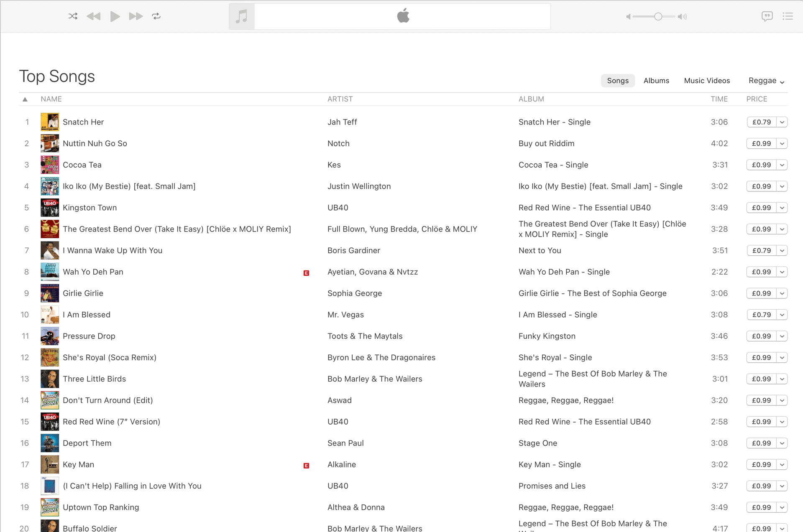803x532 pixels.
Task: Sort the list by NAME column
Action: point(51,99)
